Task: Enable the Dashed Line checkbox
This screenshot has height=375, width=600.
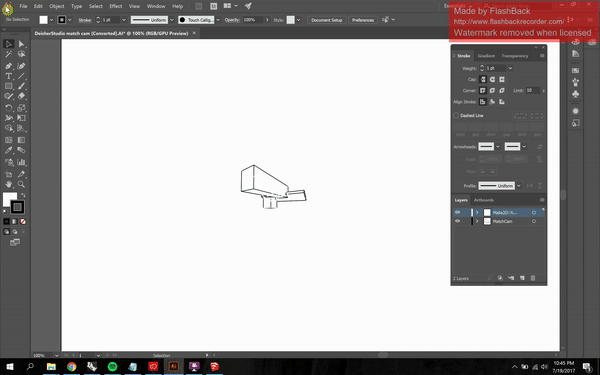Action: (456, 116)
